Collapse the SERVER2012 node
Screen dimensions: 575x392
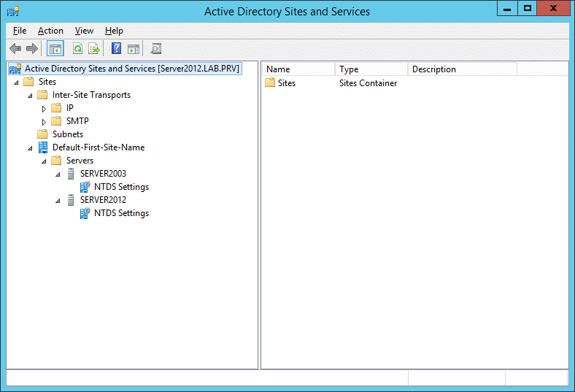[x=58, y=201]
